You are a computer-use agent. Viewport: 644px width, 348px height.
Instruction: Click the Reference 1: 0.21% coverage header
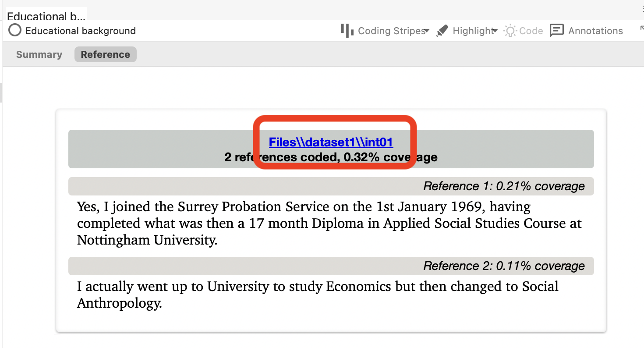click(504, 186)
